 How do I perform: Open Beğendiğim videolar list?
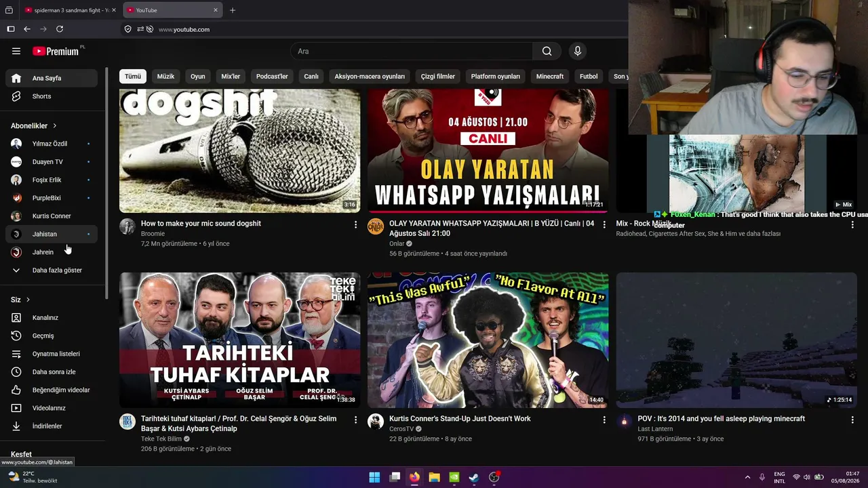[52, 390]
